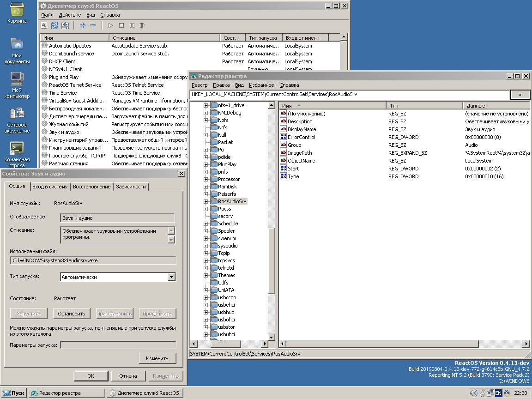Open the Favorites menu in Registry Editor

tap(261, 85)
